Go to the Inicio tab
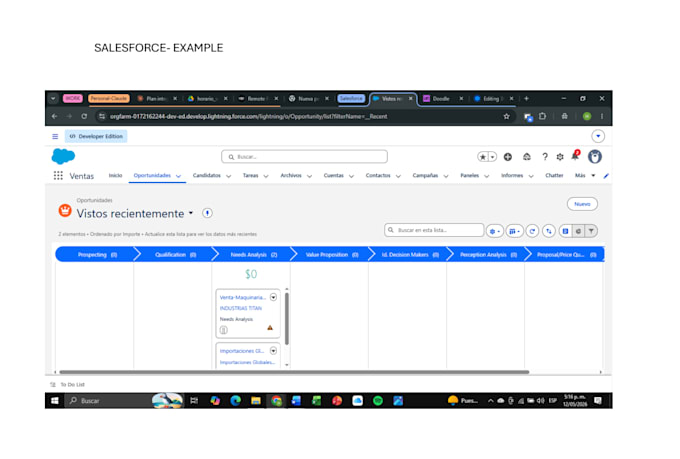This screenshot has width=680, height=459. click(115, 176)
